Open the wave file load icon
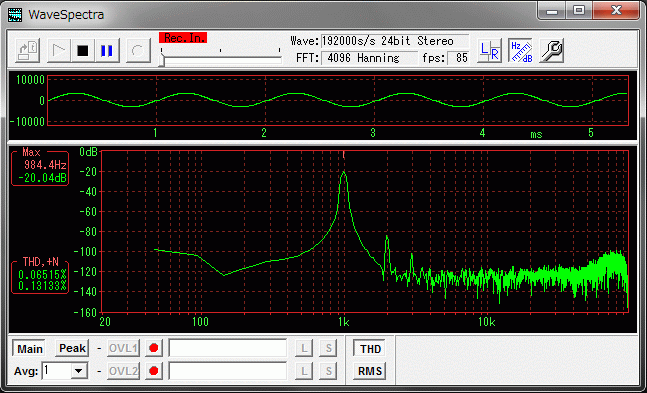 [27, 50]
